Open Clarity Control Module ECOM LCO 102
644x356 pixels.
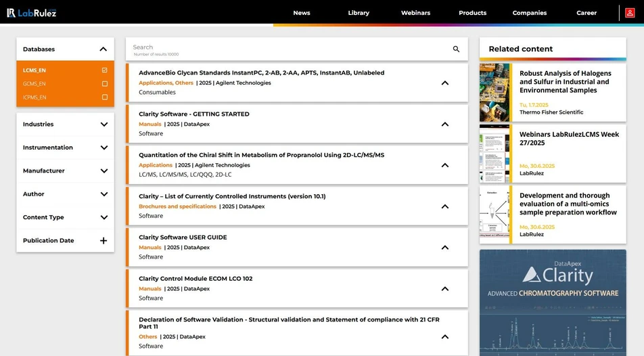click(x=195, y=278)
